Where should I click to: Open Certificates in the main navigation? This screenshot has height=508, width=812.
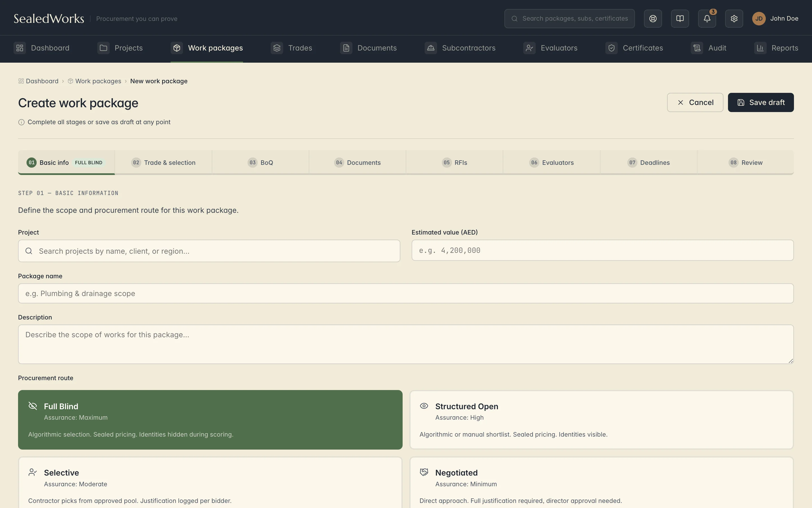point(634,48)
